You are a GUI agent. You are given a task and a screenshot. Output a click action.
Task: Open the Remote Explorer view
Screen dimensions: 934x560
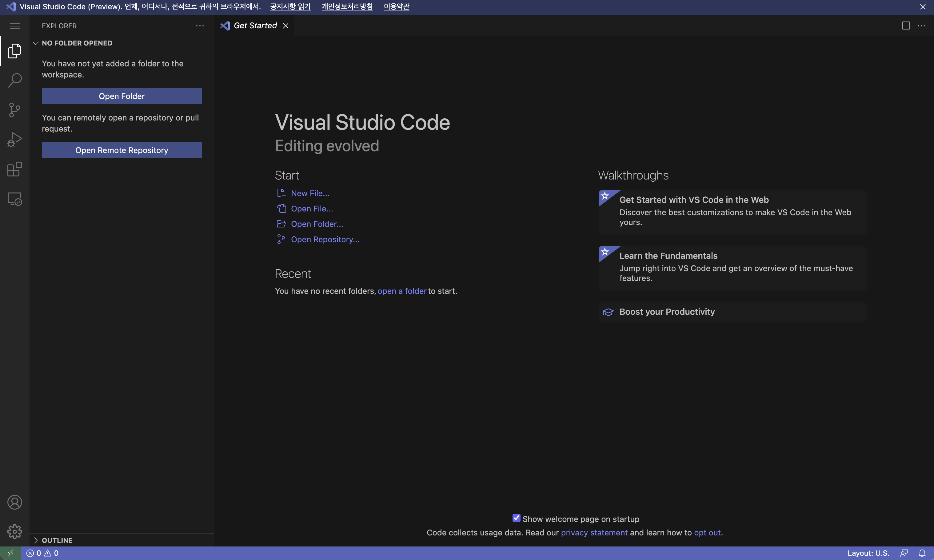(x=15, y=199)
